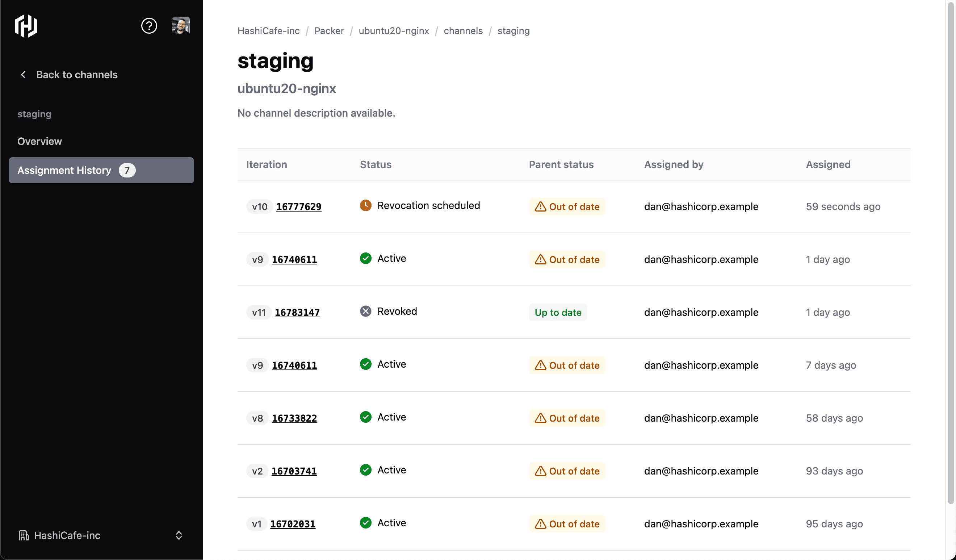
Task: Click the green Active checkmark for v8
Action: (x=365, y=417)
